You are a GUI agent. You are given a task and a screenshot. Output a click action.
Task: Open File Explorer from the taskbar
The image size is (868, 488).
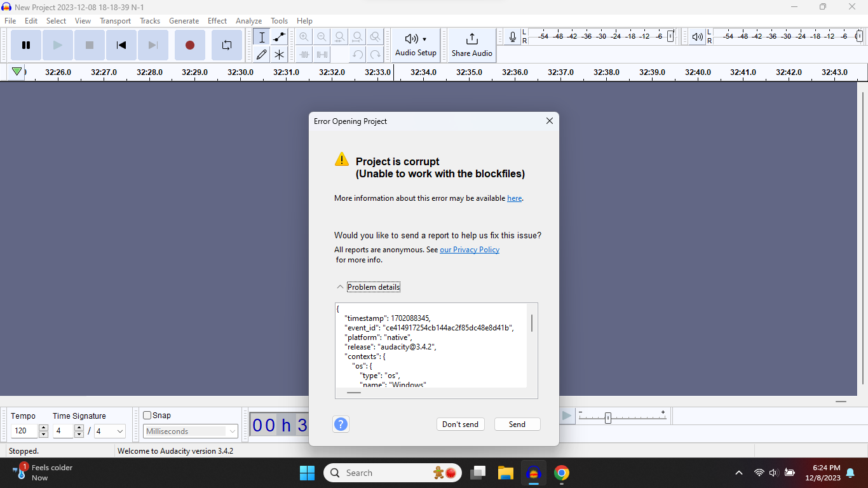click(x=506, y=473)
